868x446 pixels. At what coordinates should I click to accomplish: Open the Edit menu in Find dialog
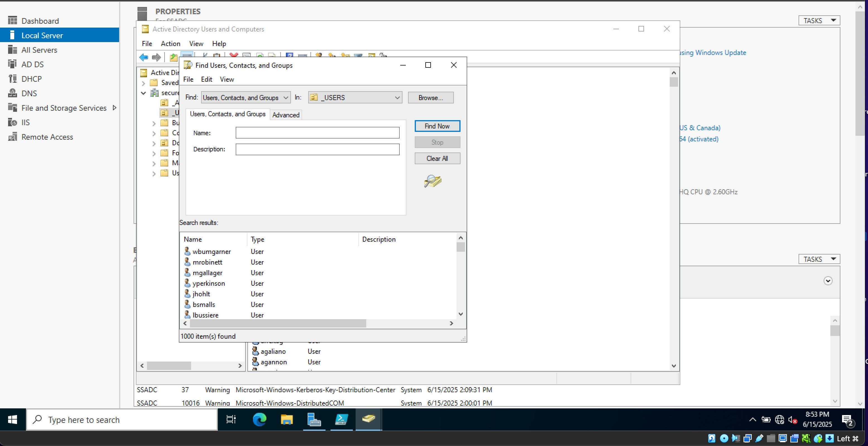207,79
